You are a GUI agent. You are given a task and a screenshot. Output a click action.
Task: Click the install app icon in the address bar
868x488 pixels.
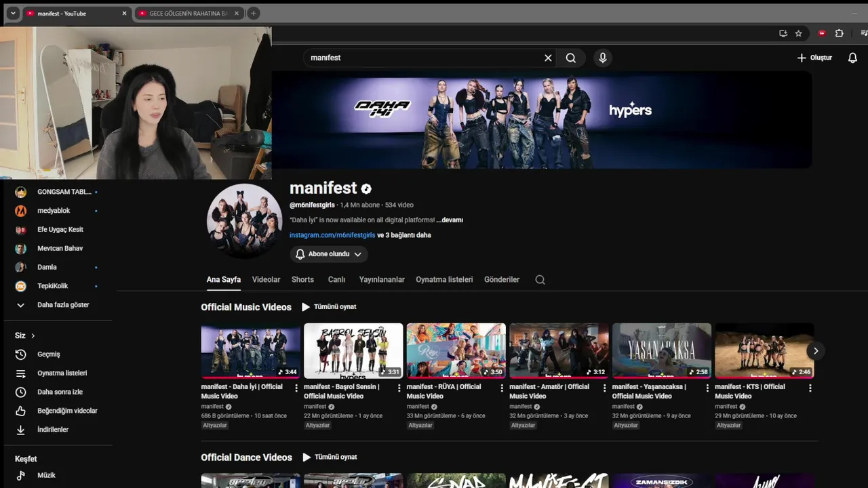coord(783,33)
